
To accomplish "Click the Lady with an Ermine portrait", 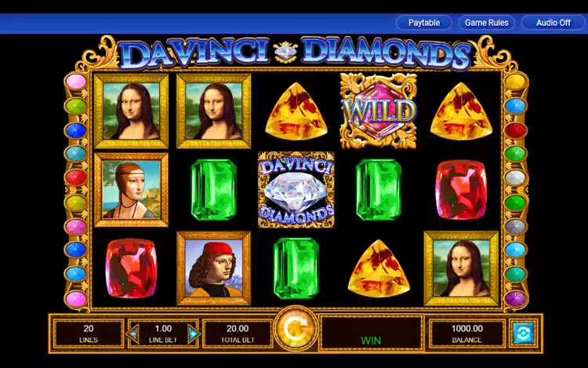I will point(131,190).
